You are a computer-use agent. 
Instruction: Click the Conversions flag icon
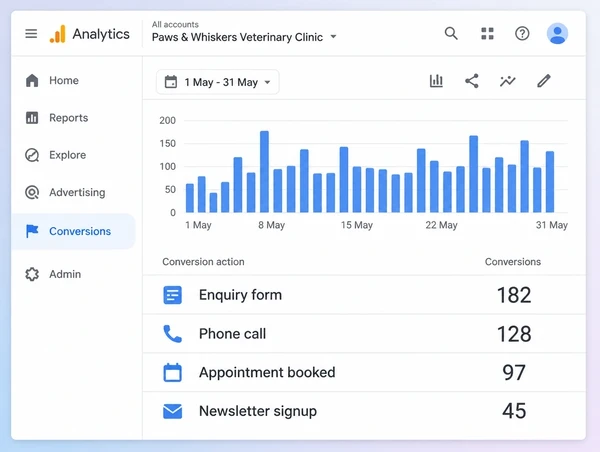coord(32,231)
